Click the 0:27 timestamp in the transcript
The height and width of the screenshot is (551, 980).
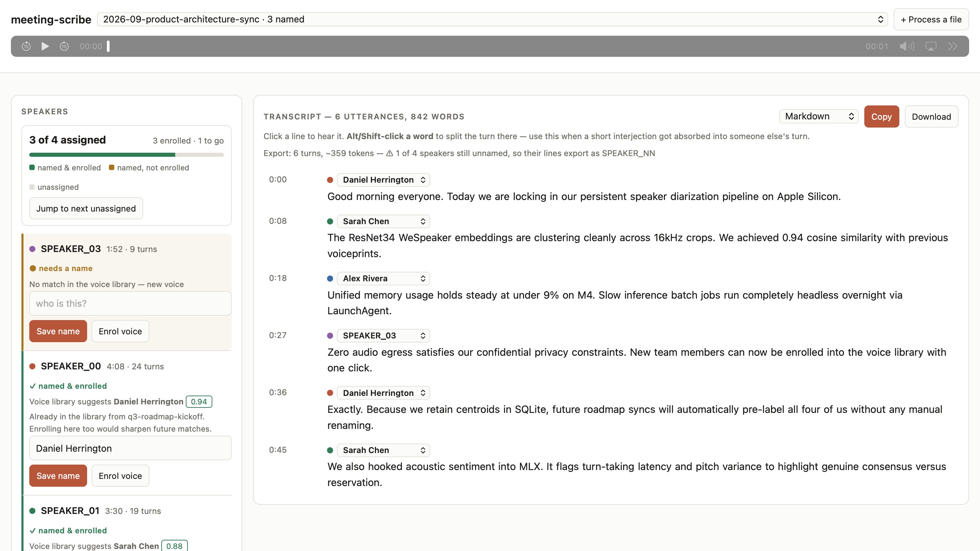click(278, 335)
